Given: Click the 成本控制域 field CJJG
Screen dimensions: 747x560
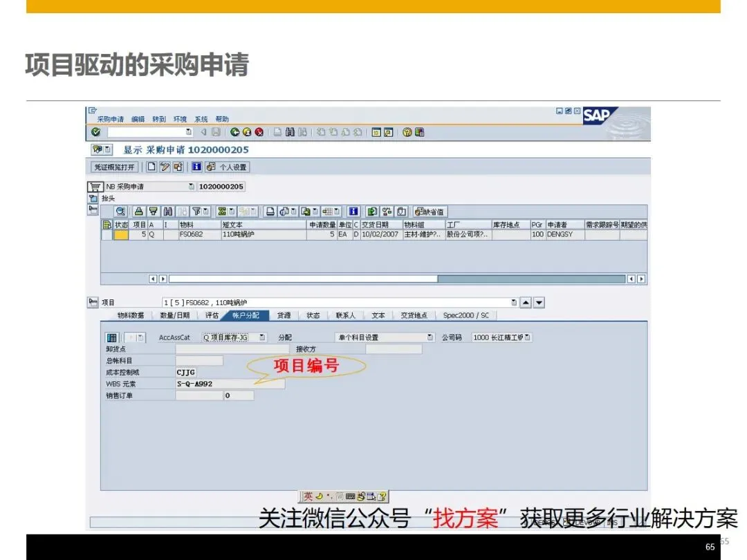Looking at the screenshot, I should [x=186, y=373].
